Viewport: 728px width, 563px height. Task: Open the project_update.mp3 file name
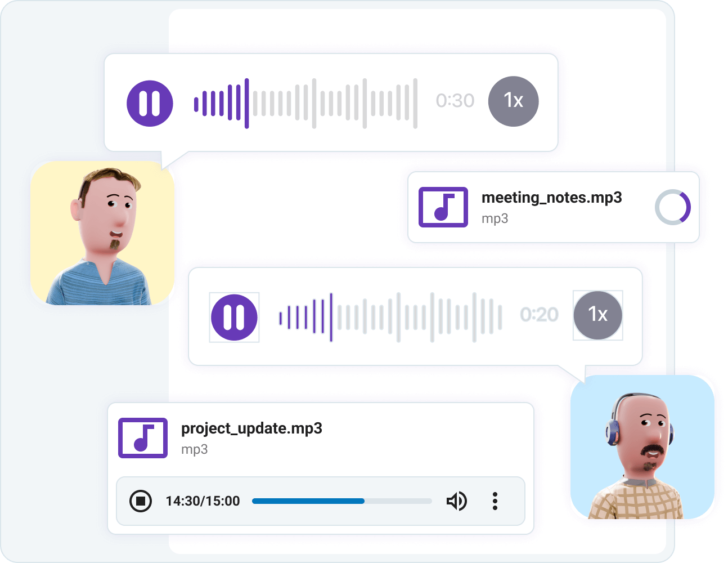point(251,428)
